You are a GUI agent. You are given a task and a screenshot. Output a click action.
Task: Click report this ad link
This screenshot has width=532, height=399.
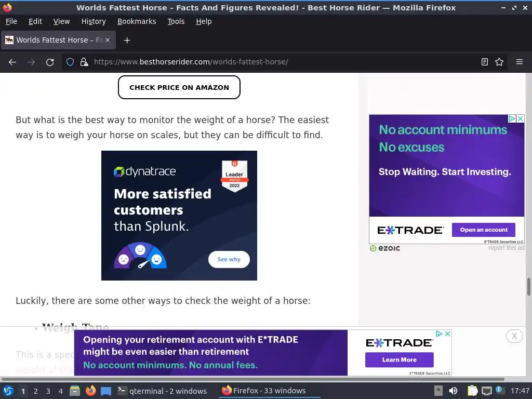(506, 248)
